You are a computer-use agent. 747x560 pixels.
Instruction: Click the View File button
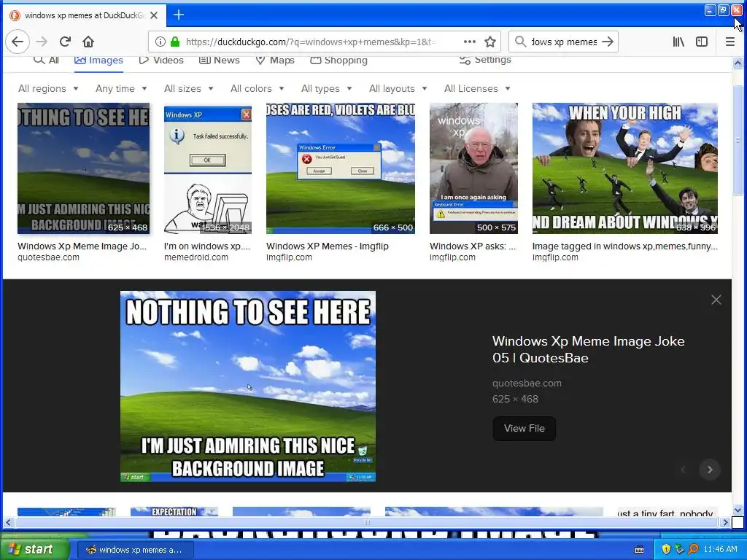coord(524,429)
